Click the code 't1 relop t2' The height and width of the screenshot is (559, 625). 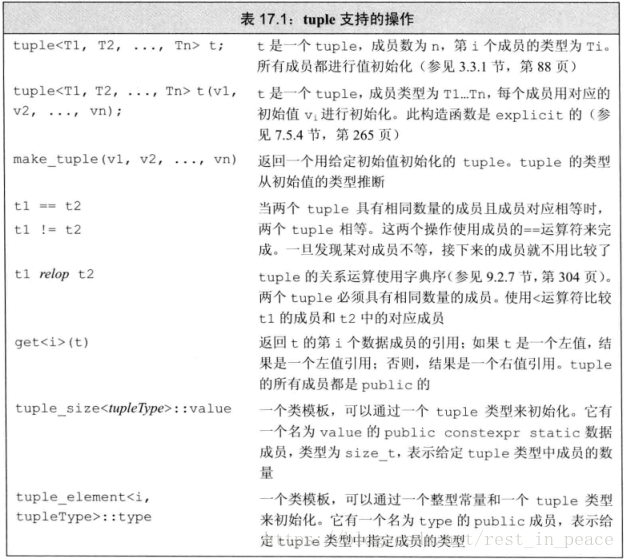click(54, 274)
